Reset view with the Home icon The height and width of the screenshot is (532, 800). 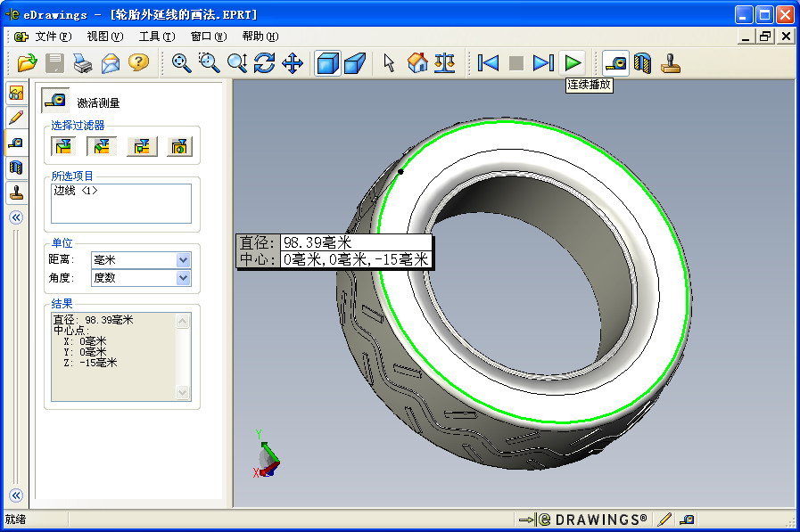417,63
